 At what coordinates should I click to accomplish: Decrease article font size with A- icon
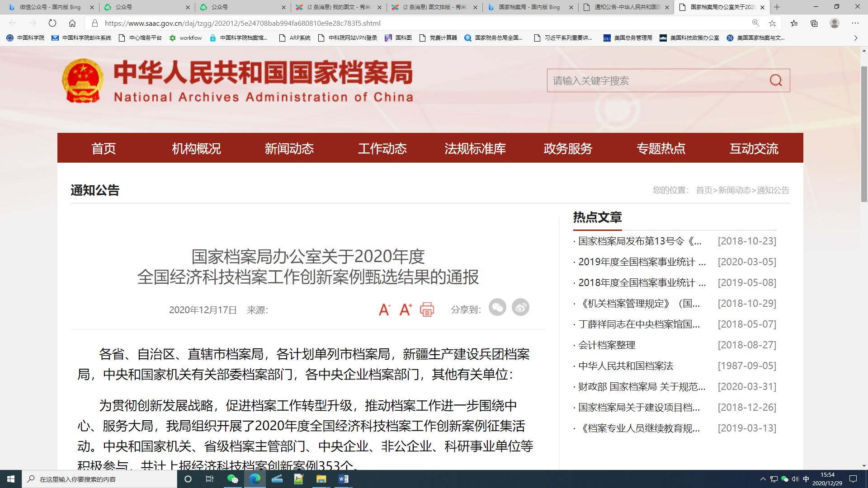point(384,310)
